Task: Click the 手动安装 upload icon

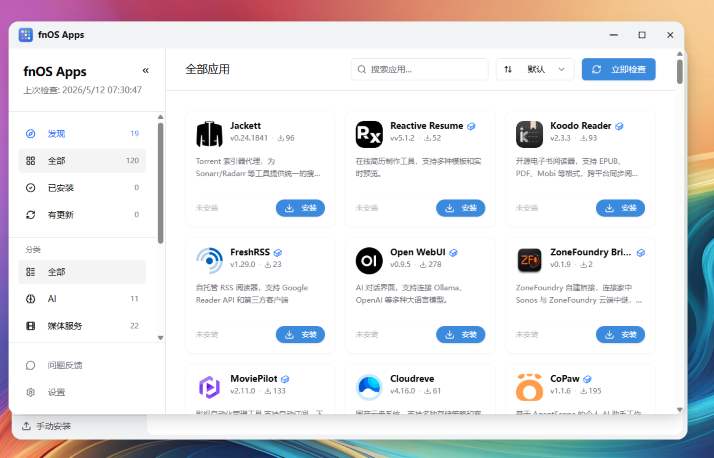Action: (x=26, y=426)
